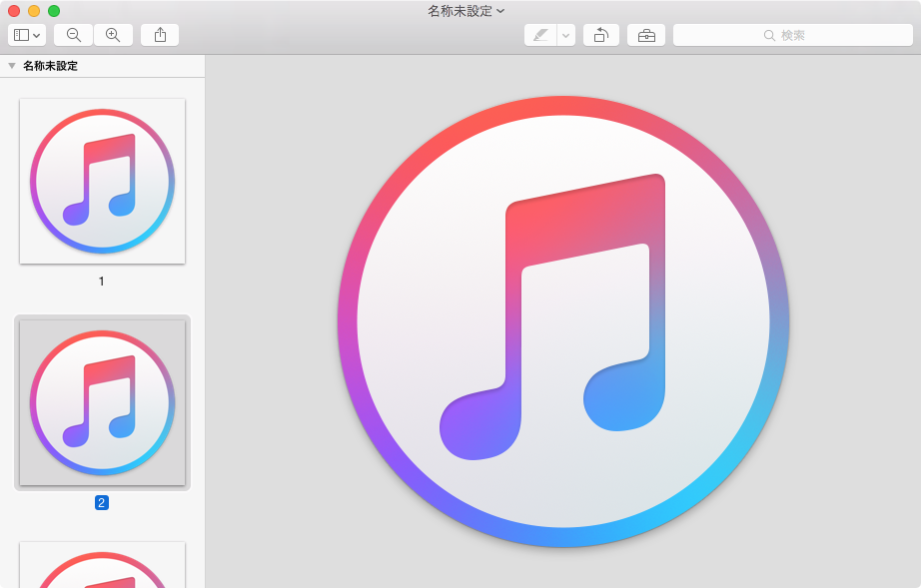The width and height of the screenshot is (921, 588).
Task: Toggle the highlight markup pen tool
Action: pos(540,35)
